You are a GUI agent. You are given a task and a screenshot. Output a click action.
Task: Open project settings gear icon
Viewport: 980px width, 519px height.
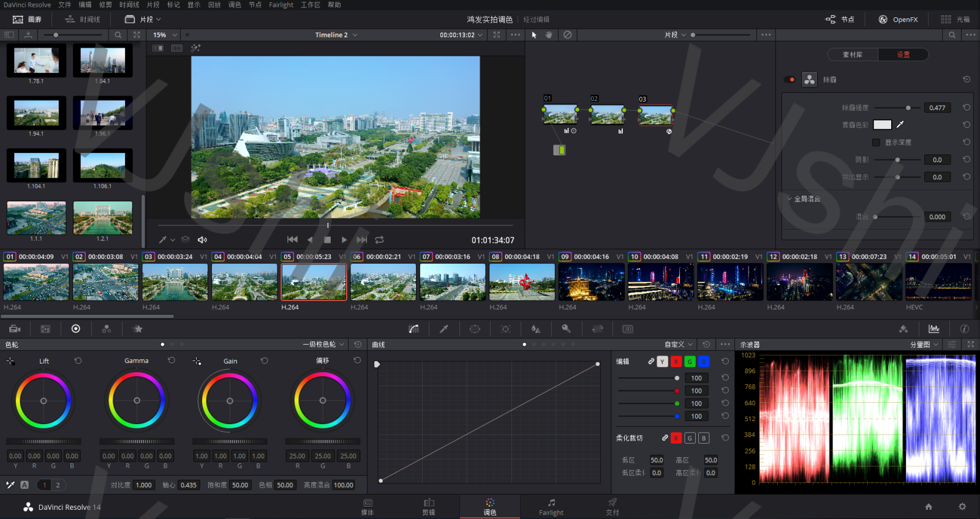tap(962, 507)
